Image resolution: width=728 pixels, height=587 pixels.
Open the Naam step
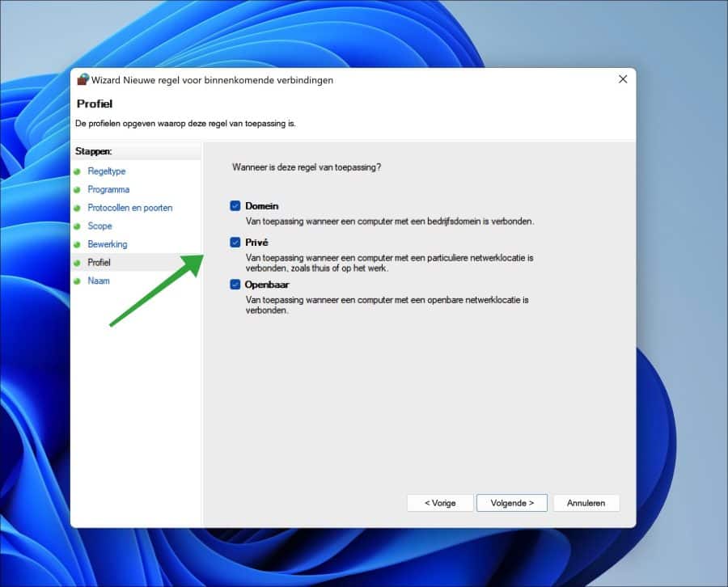[x=99, y=281]
